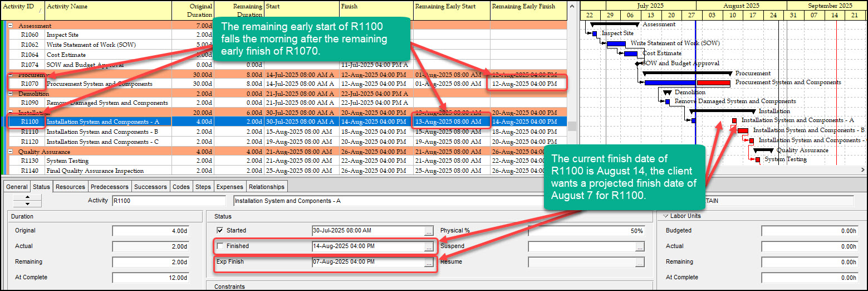This screenshot has height=291, width=868.
Task: Collapse the Assessment group
Action: click(x=11, y=26)
